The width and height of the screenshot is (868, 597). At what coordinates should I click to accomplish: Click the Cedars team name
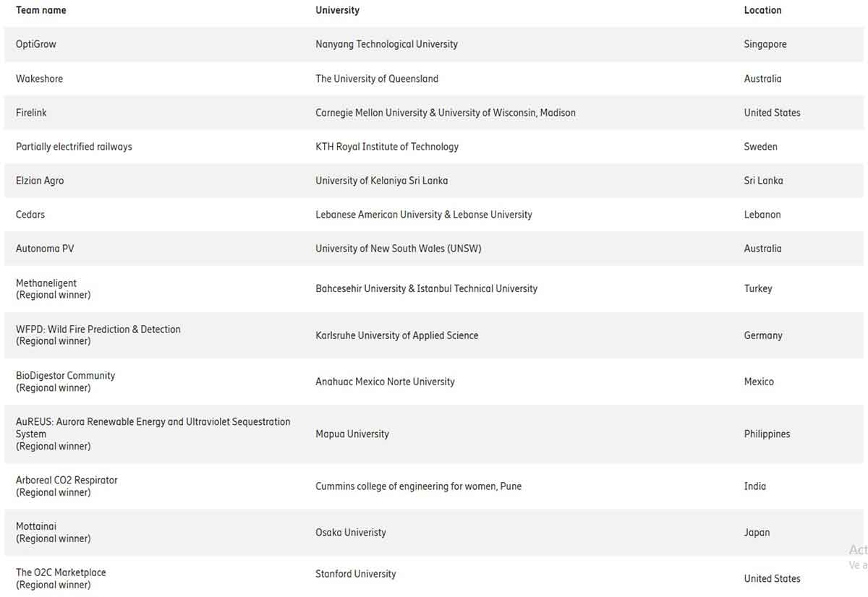click(30, 215)
